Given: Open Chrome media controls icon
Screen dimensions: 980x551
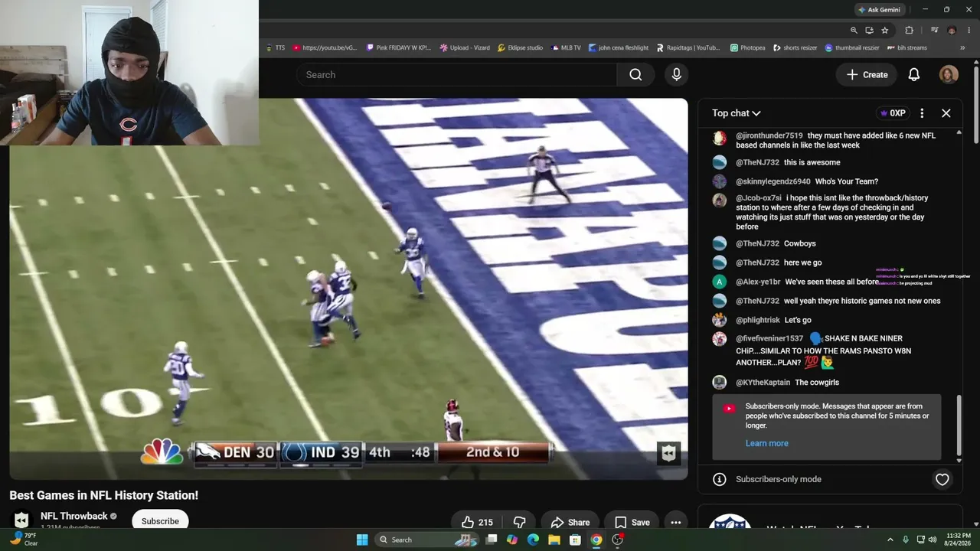Looking at the screenshot, I should click(x=935, y=31).
